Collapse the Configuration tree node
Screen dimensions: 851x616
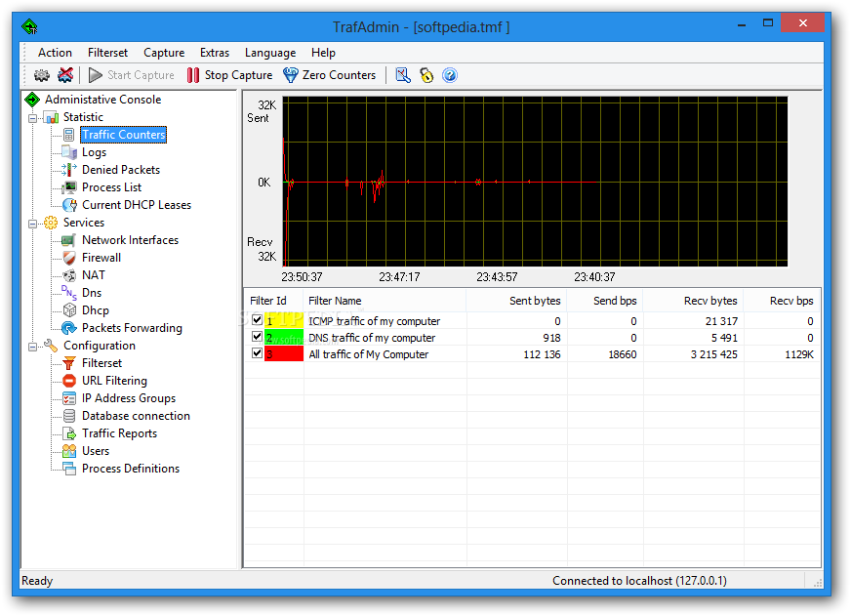(33, 347)
